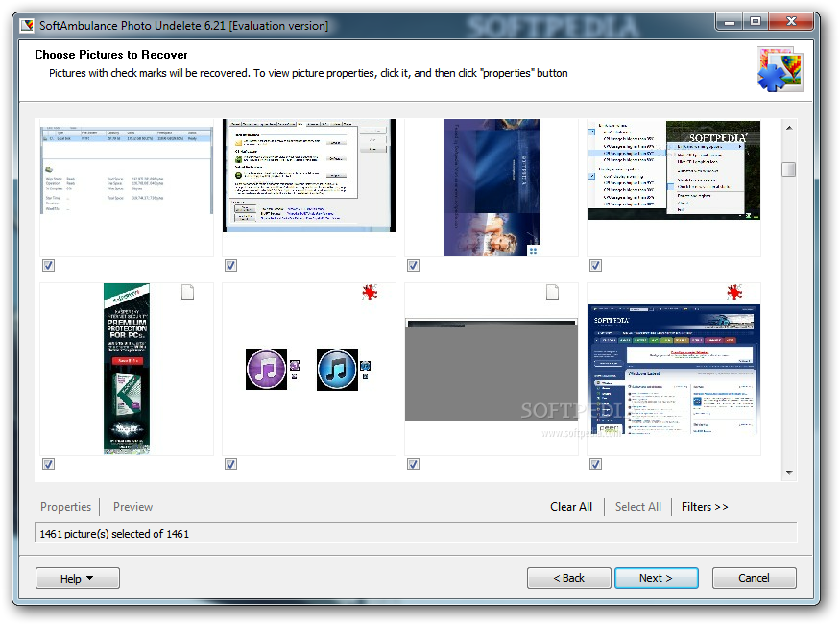Click Clear All to deselect pictures

[571, 507]
